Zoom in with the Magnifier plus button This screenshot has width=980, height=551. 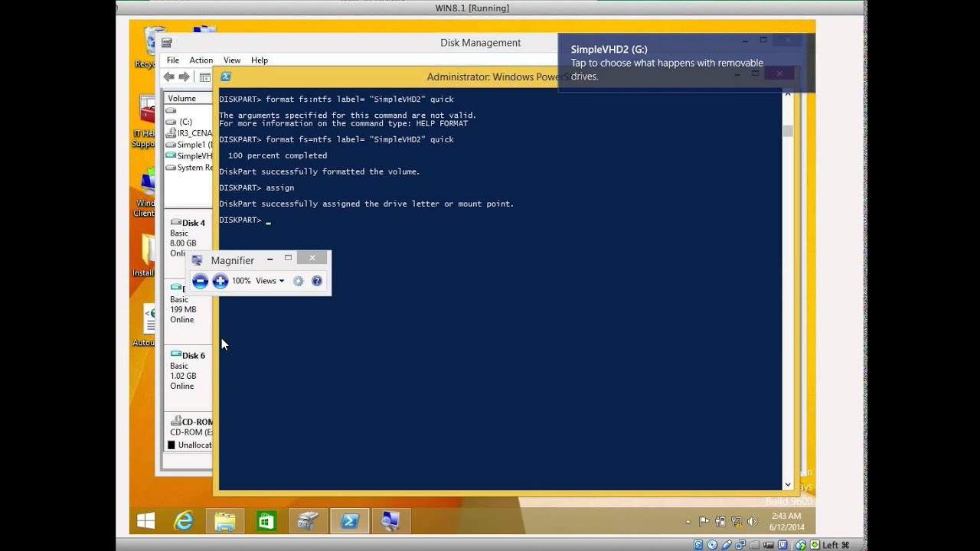pyautogui.click(x=220, y=281)
